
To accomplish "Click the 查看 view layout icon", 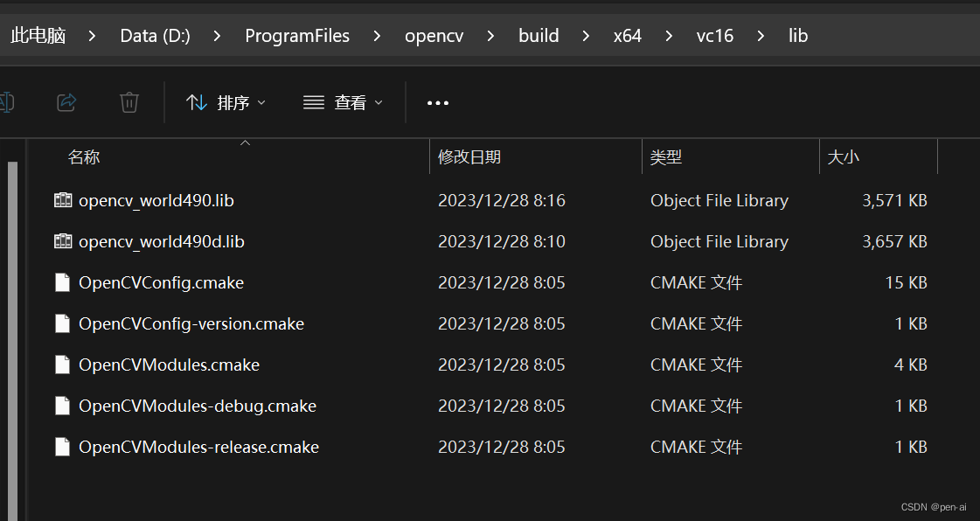I will point(313,102).
